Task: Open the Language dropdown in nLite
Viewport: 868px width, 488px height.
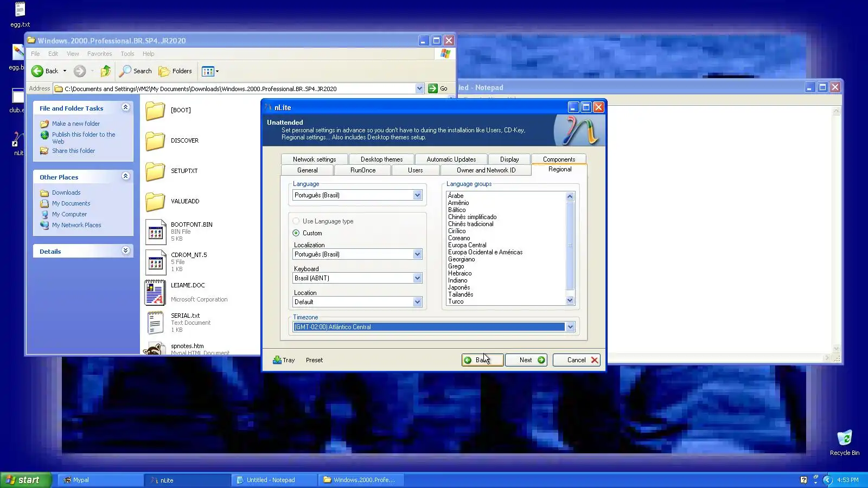Action: pos(417,195)
